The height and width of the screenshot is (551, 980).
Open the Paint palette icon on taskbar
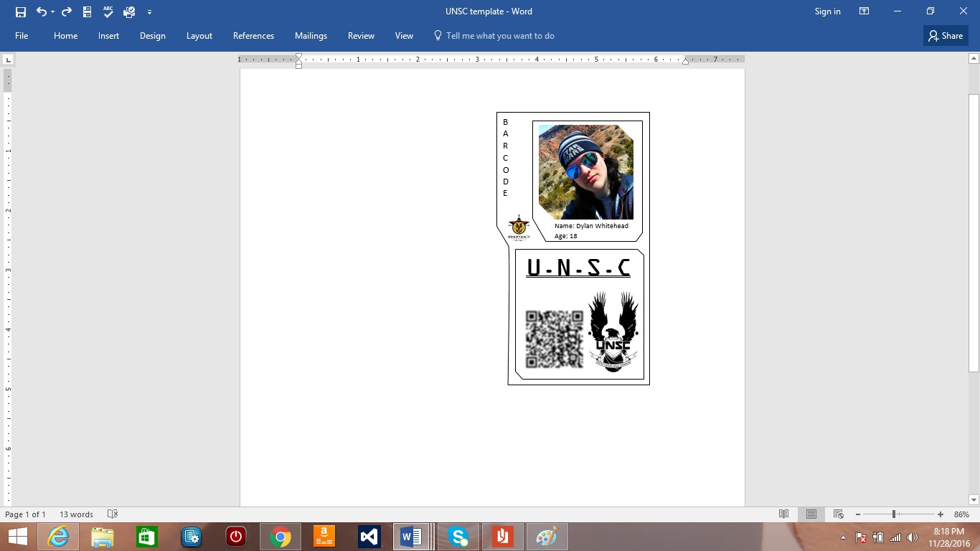547,537
